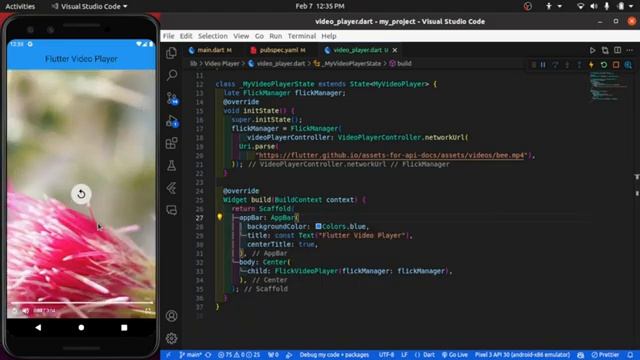
Task: Open the Accounts icon in the activity bar
Action: tap(171, 316)
